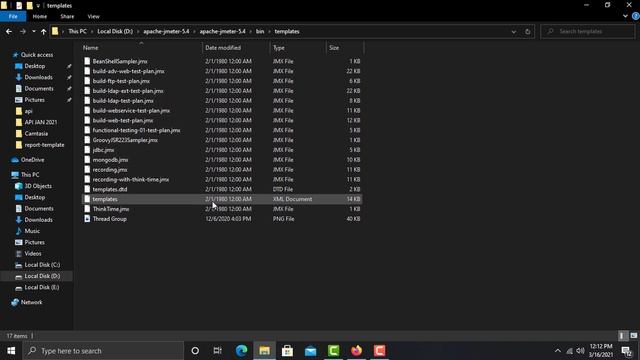Image resolution: width=640 pixels, height=360 pixels.
Task: Show hidden system tray icons
Action: point(558,351)
